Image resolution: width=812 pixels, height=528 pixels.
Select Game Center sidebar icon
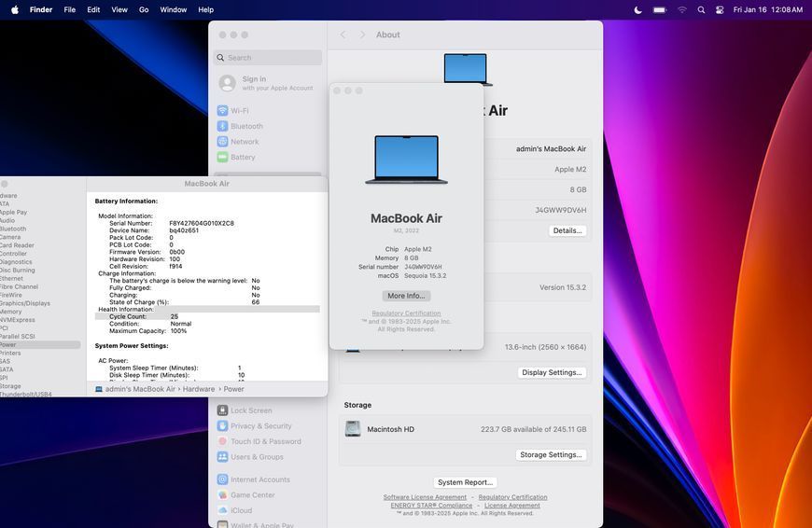coord(223,494)
